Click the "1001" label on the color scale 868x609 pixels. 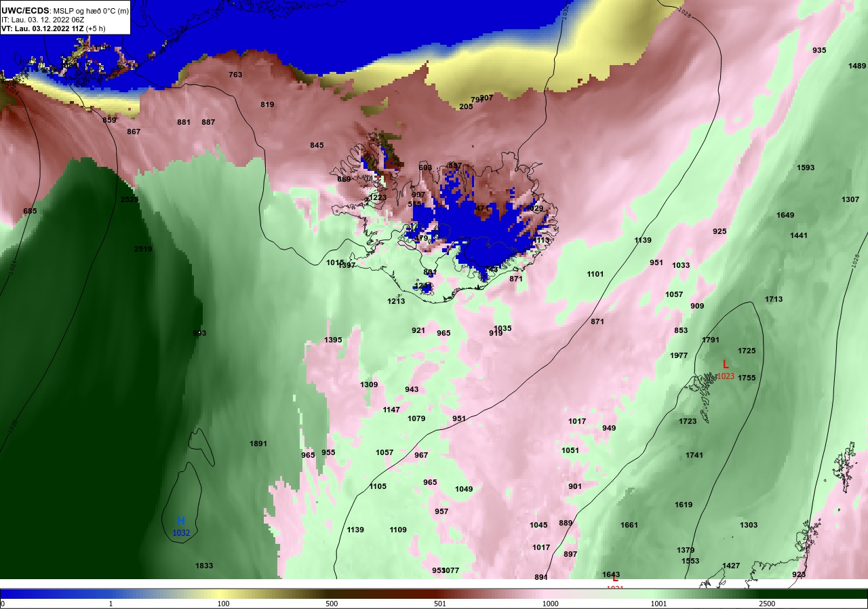click(658, 604)
